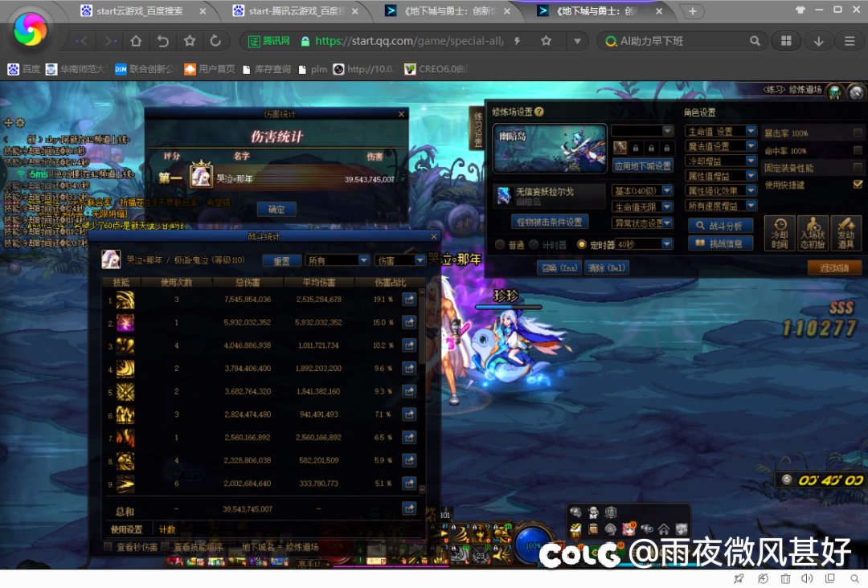Click the search magnifier in the AI search box

755,41
